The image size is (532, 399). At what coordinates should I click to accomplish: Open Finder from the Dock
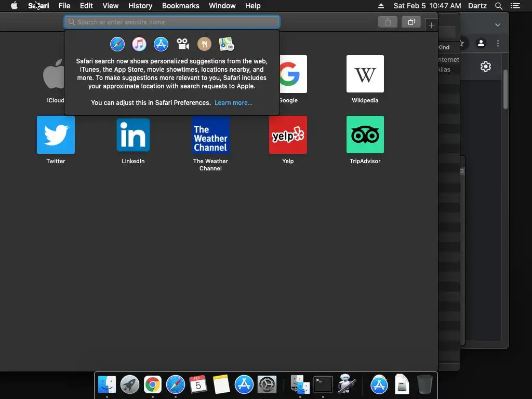(x=107, y=384)
